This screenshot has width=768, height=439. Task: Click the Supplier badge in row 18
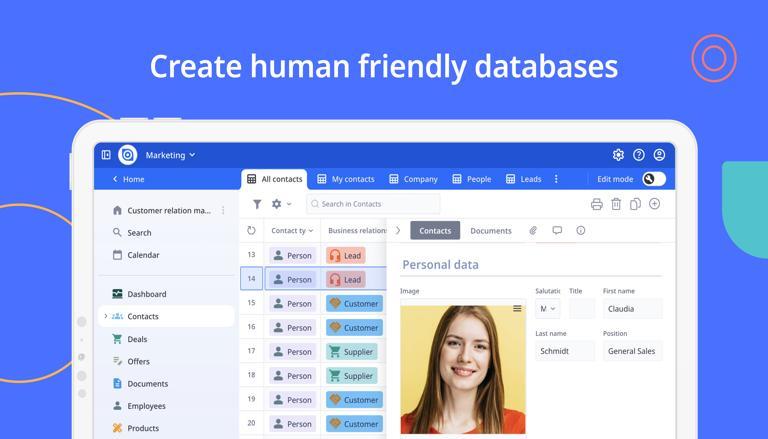coord(352,376)
